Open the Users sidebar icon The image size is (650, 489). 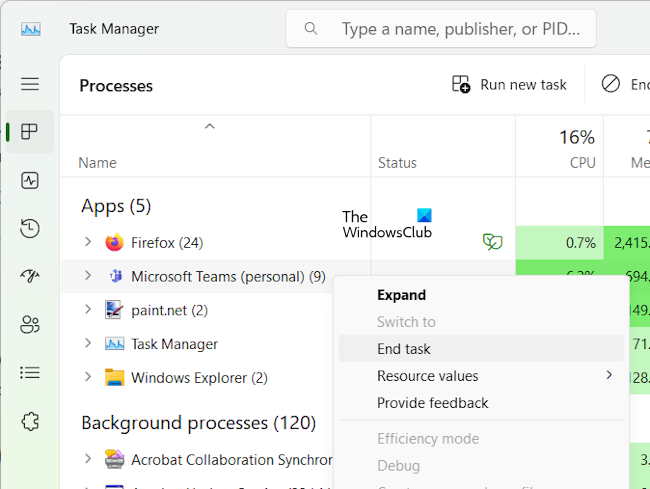click(30, 324)
